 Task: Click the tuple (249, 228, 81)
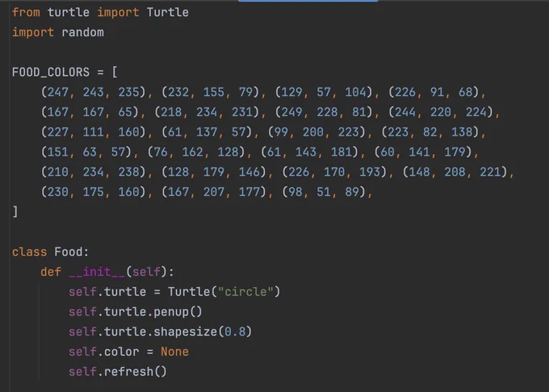coord(324,112)
